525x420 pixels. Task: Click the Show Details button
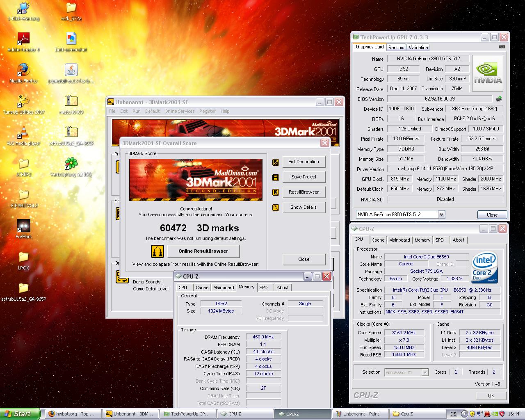pyautogui.click(x=304, y=207)
